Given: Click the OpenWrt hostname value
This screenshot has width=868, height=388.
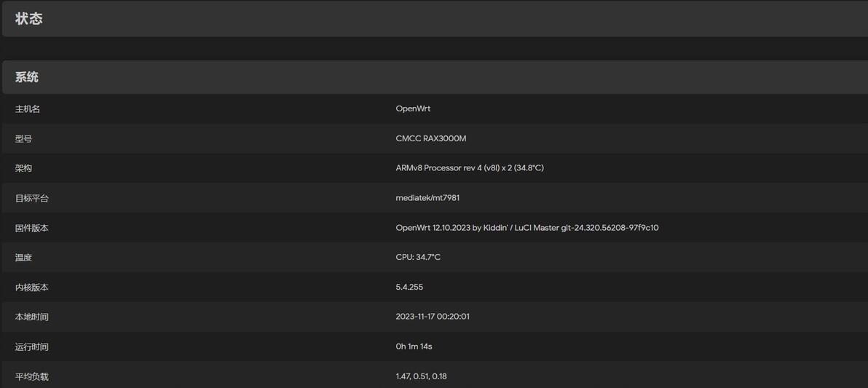Looking at the screenshot, I should coord(413,108).
